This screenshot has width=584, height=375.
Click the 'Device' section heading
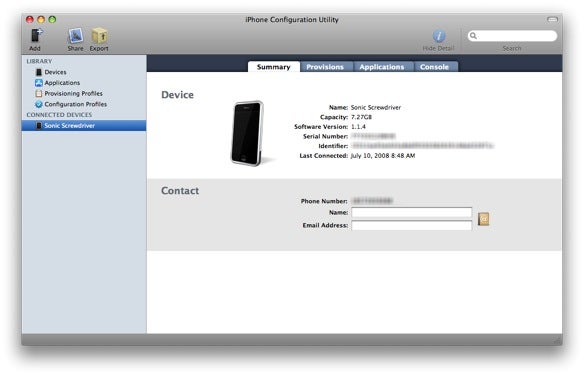point(177,95)
